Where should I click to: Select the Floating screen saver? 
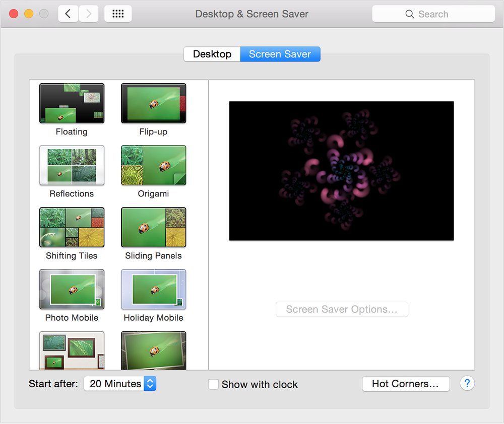tap(72, 103)
